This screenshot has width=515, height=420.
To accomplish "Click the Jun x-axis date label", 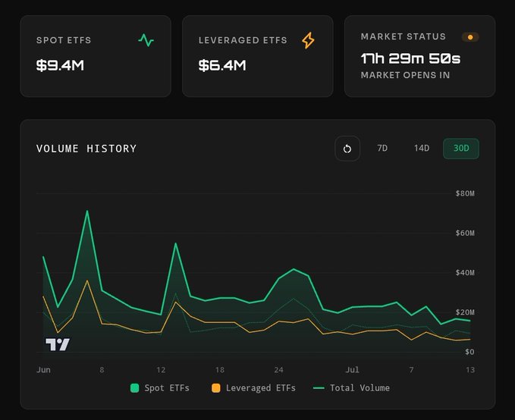I will click(x=44, y=370).
